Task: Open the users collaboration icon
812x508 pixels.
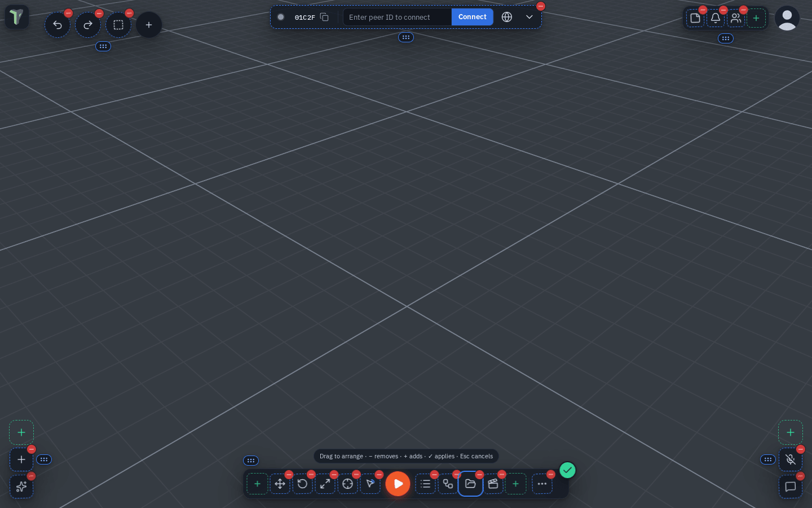Action: click(x=736, y=18)
